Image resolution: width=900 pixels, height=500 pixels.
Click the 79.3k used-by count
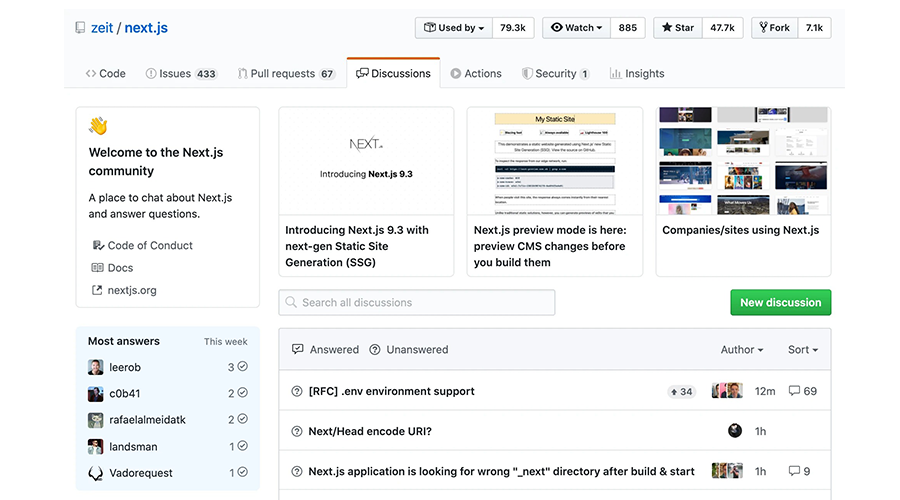click(513, 28)
